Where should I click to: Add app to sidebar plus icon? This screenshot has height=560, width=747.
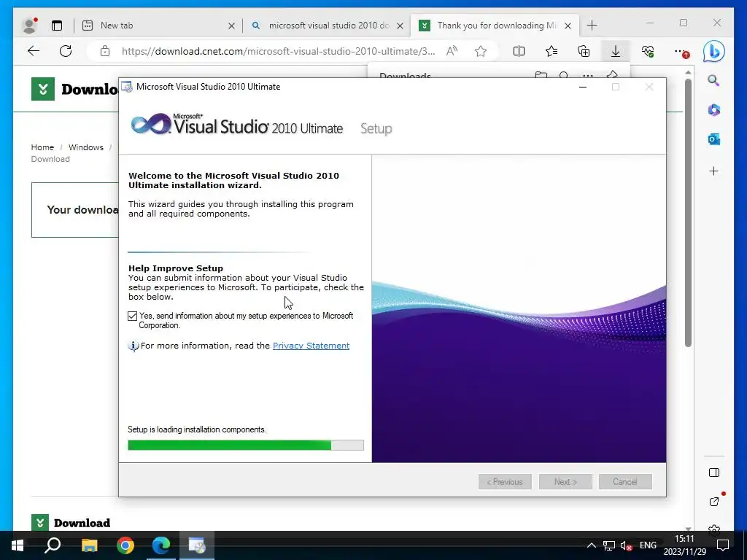713,171
